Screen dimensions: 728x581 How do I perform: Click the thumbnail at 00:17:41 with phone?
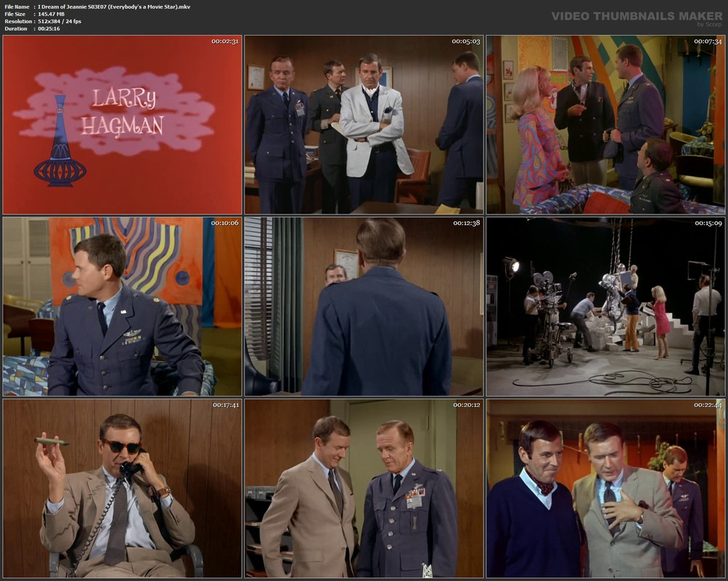click(x=123, y=489)
